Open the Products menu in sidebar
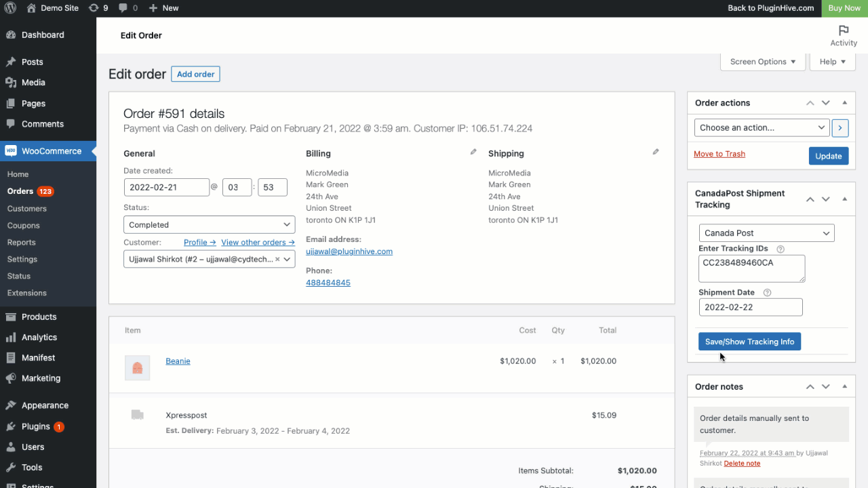 point(39,317)
